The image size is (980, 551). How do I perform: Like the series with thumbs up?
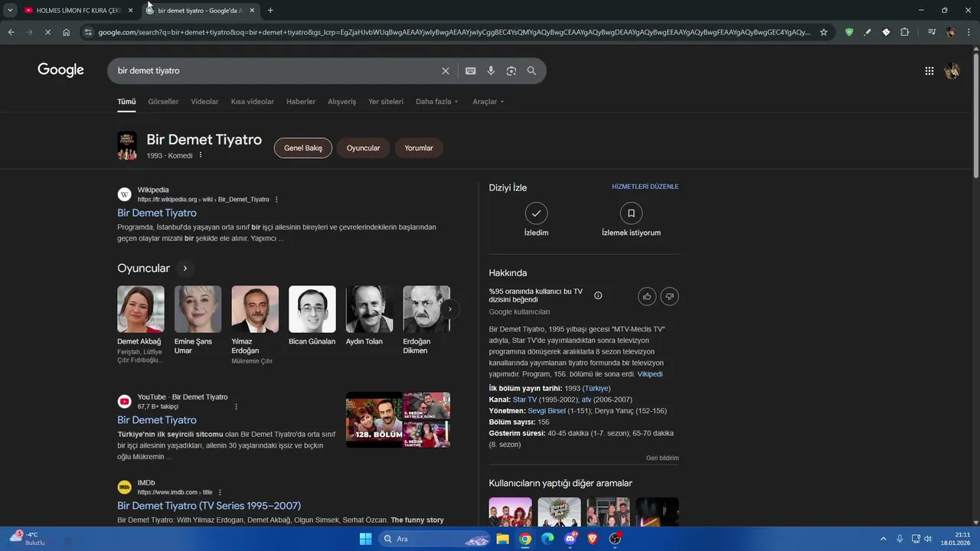point(647,296)
